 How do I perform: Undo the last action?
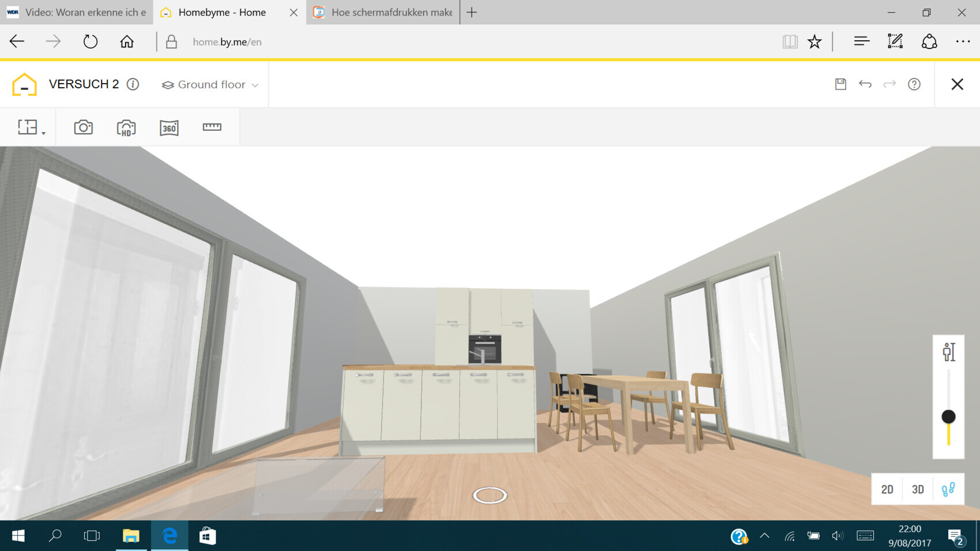coord(865,84)
